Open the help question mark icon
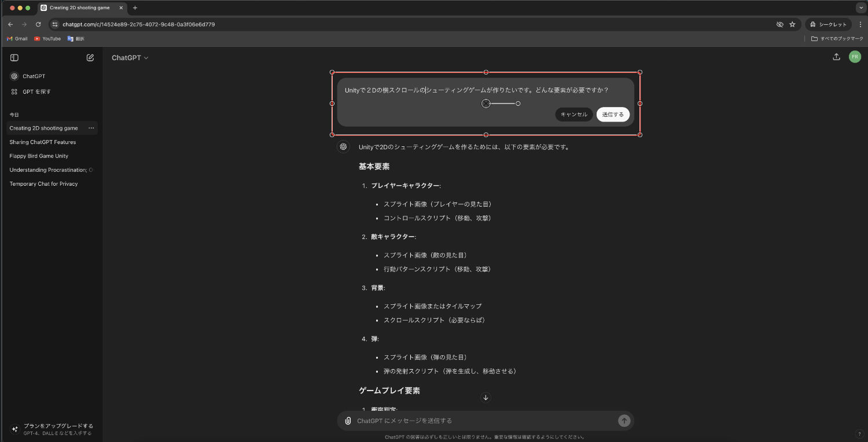Image resolution: width=868 pixels, height=442 pixels. click(859, 434)
